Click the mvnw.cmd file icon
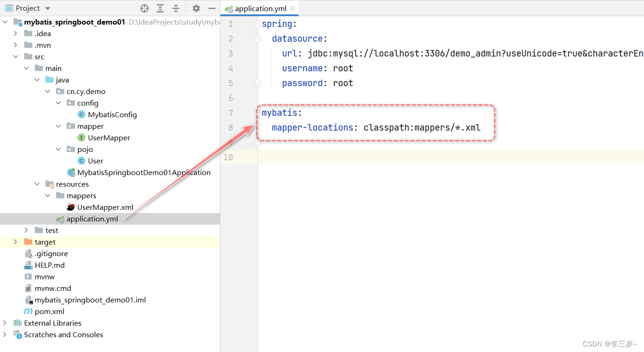Image resolution: width=644 pixels, height=352 pixels. tap(28, 288)
